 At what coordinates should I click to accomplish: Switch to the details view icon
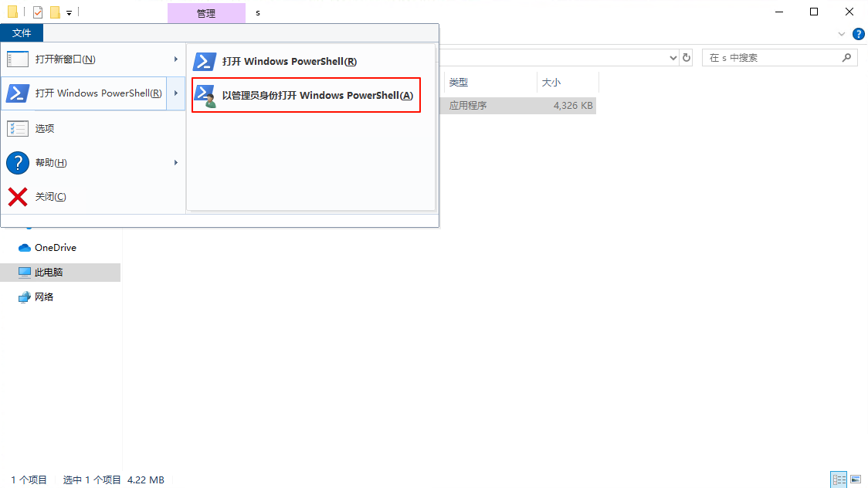coord(839,480)
